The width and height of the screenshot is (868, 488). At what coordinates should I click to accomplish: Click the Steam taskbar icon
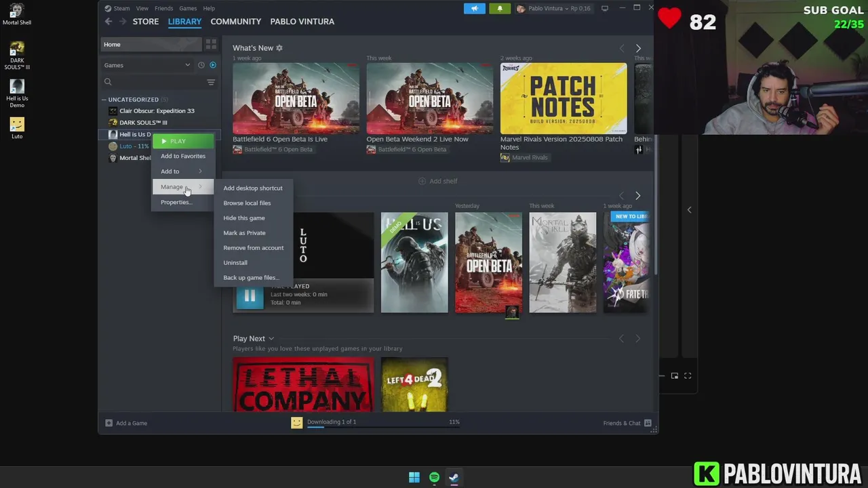(x=454, y=477)
